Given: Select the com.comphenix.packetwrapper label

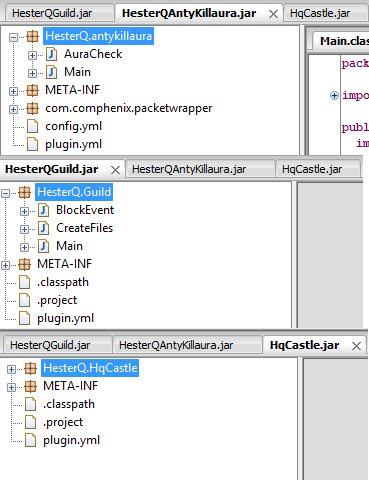Looking at the screenshot, I should pos(129,108).
